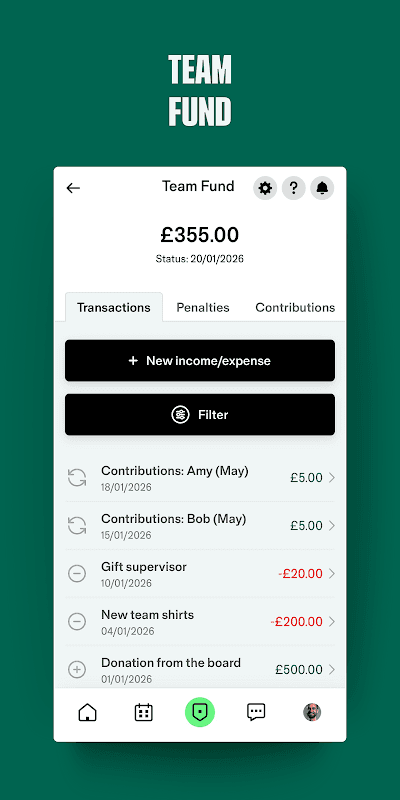The width and height of the screenshot is (400, 800).
Task: Expand chevron for New team shirts
Action: (332, 621)
